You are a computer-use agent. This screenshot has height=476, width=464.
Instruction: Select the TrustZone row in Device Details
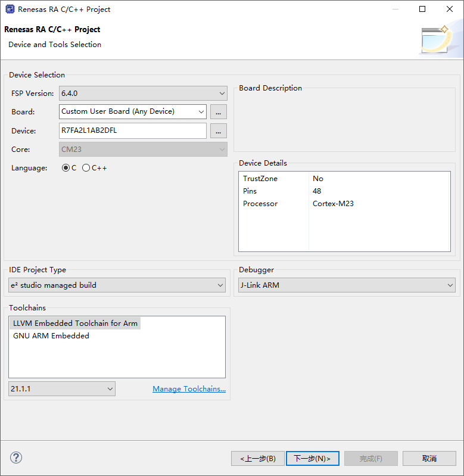coord(344,179)
